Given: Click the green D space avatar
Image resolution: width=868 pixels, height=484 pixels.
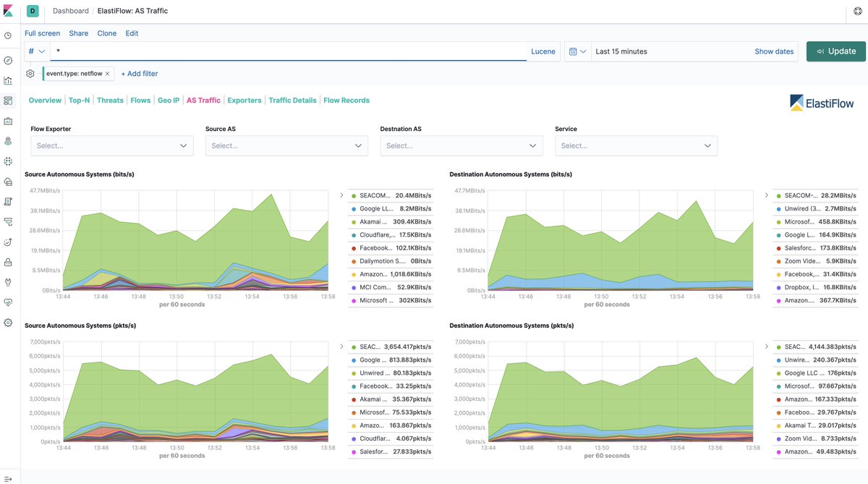Looking at the screenshot, I should (32, 11).
